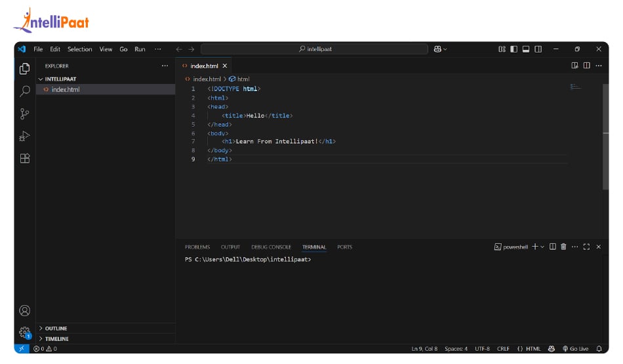Screen dimensions: 623x364
Task: Select the TERMINAL panel tab
Action: [x=314, y=247]
